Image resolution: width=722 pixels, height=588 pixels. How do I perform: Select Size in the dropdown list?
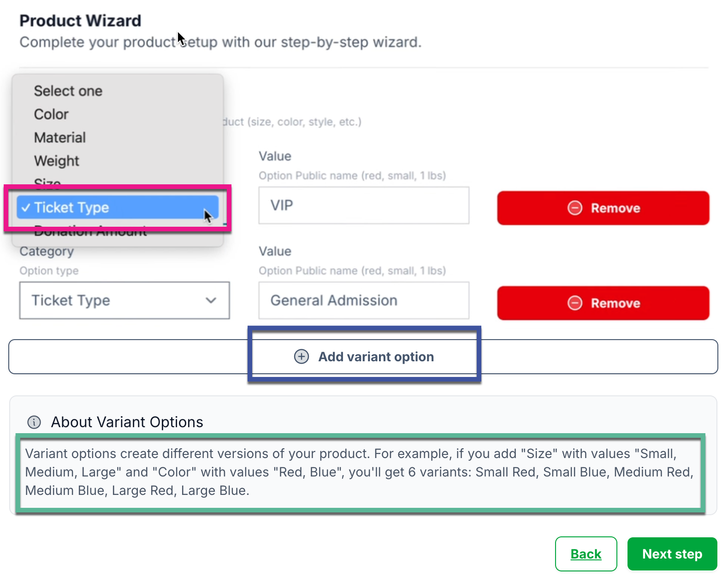47,183
